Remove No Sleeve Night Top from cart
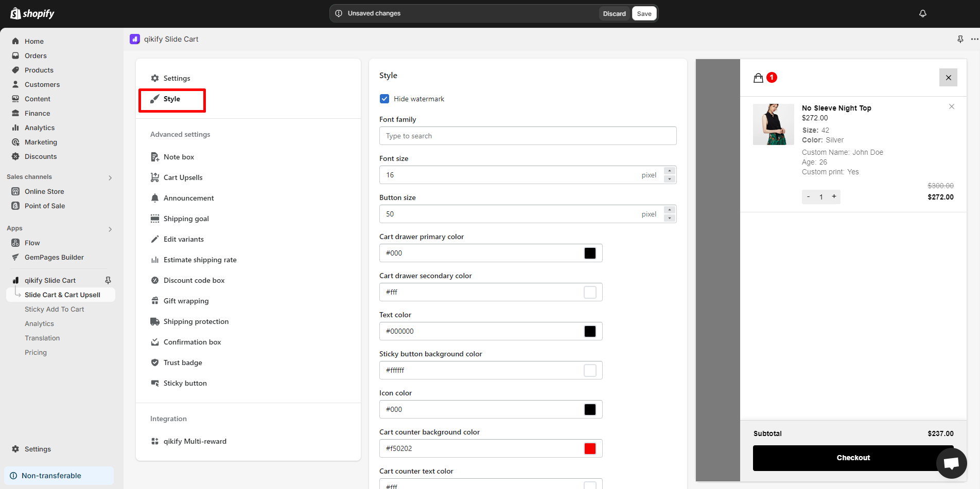 click(951, 106)
